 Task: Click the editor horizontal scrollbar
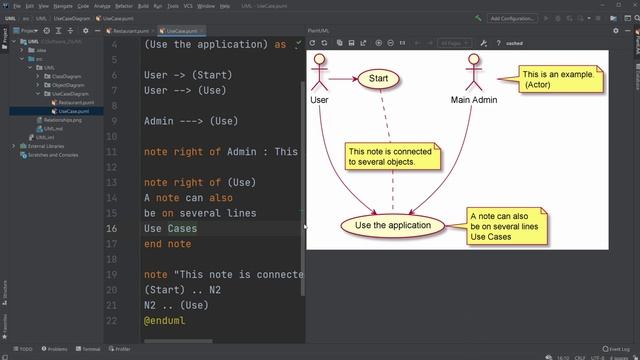pyautogui.click(x=178, y=341)
